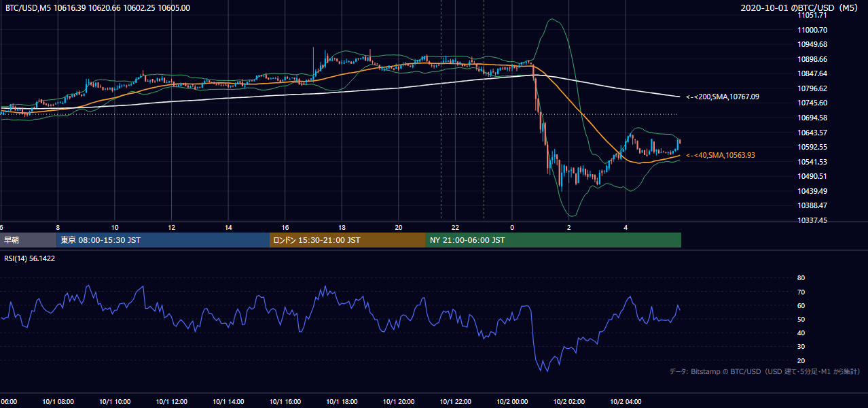Viewport: 868px width, 408px height.
Task: Click hour label 14 under price chart
Action: coord(228,227)
